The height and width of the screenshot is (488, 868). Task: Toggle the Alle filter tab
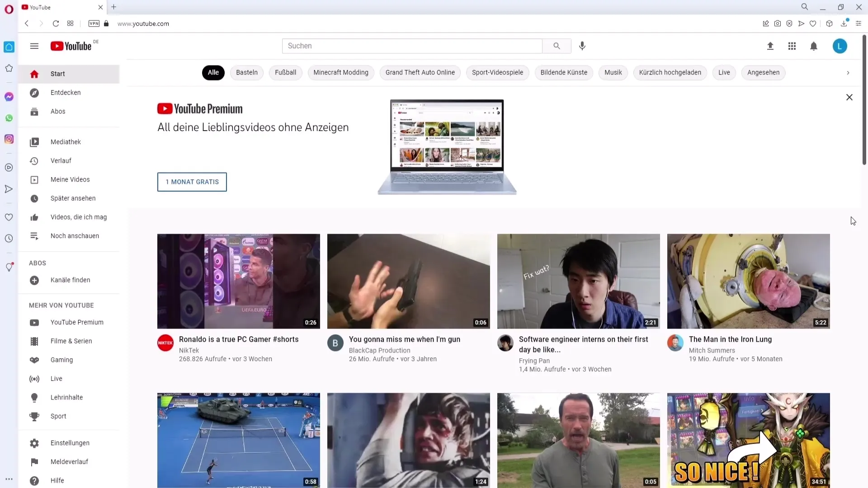pos(213,72)
